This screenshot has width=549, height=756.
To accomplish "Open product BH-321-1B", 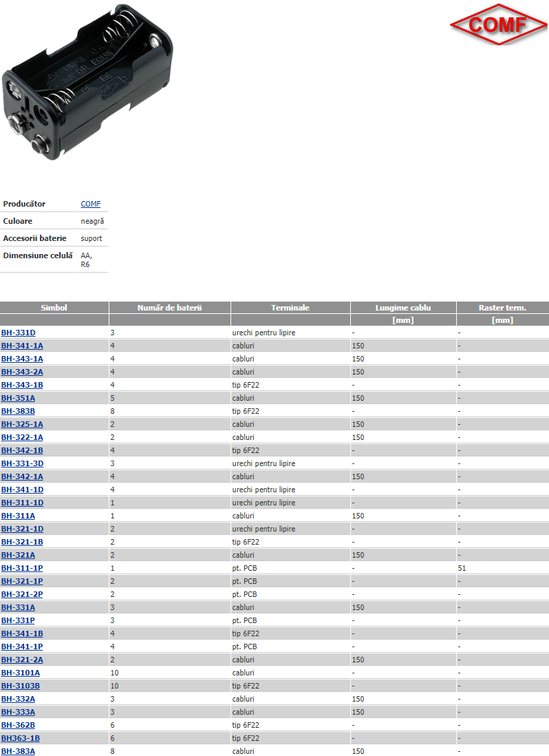I will click(22, 542).
